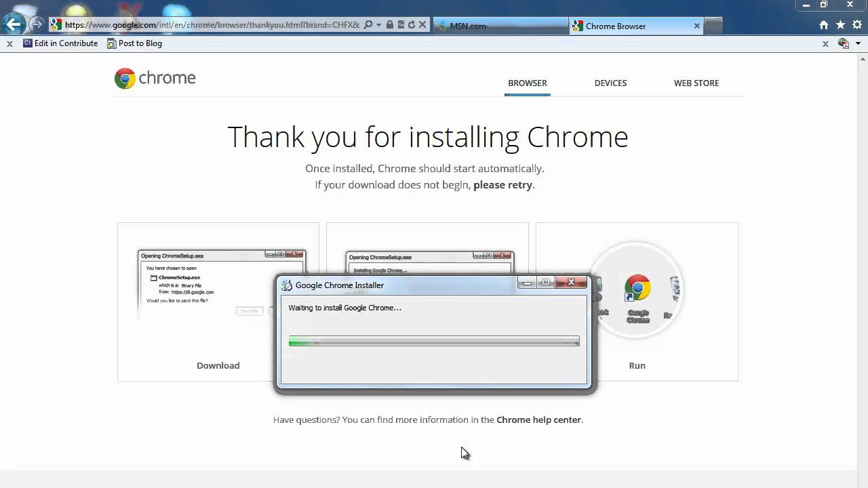Click the 'Run' caption text

pos(637,365)
